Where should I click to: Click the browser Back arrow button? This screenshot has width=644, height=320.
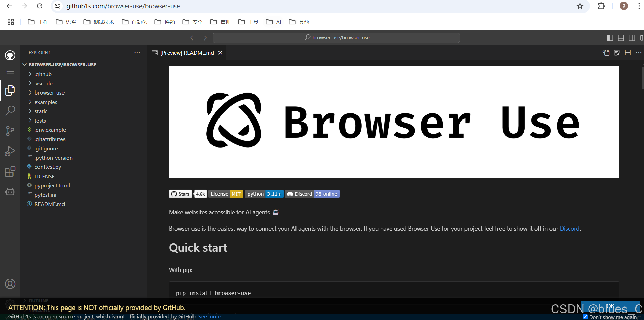coord(9,6)
